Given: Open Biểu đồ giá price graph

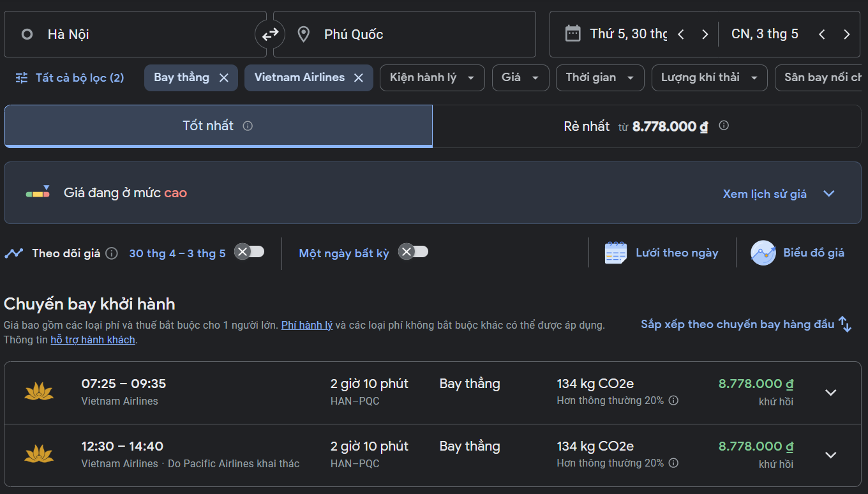Looking at the screenshot, I should 798,253.
